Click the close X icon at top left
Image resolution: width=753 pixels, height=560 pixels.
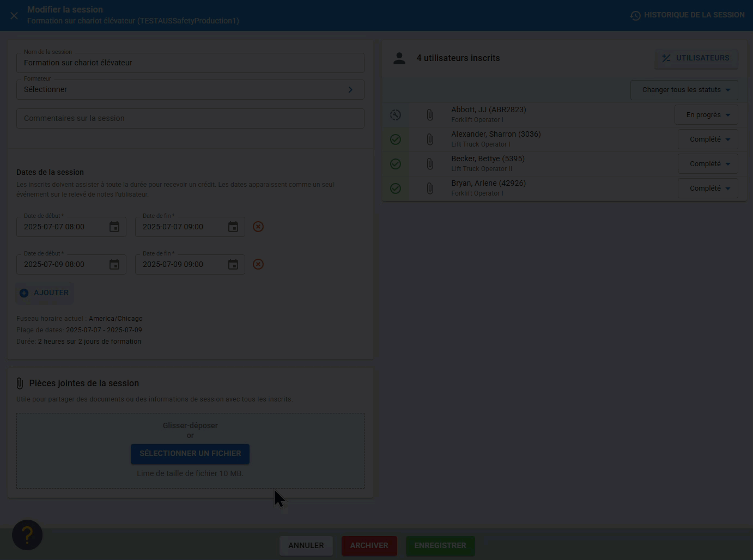point(14,16)
